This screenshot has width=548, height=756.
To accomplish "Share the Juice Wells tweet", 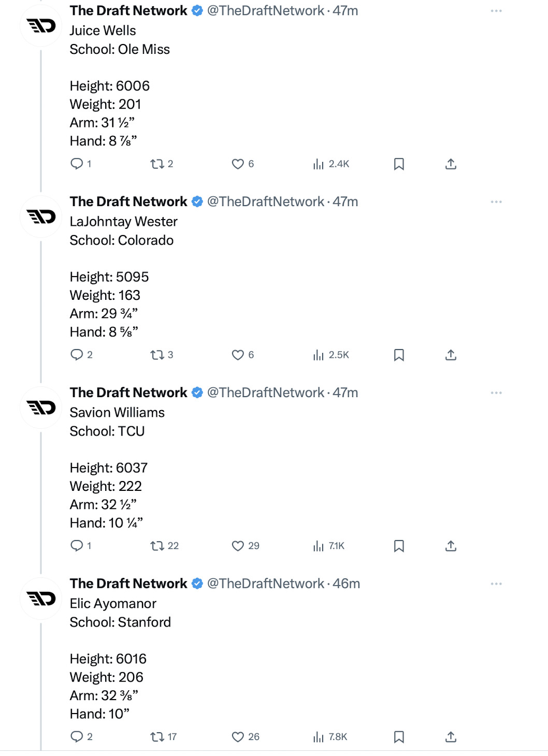I will pos(451,164).
